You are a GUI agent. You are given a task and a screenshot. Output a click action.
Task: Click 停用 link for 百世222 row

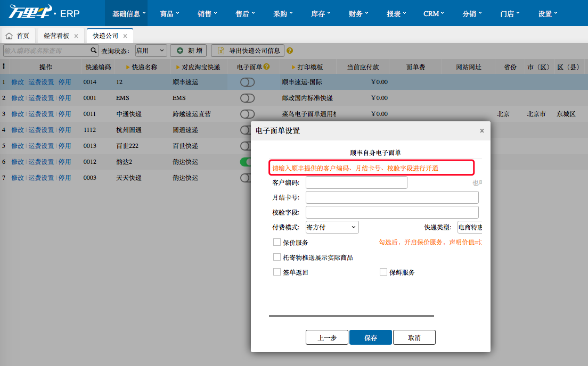pos(64,146)
